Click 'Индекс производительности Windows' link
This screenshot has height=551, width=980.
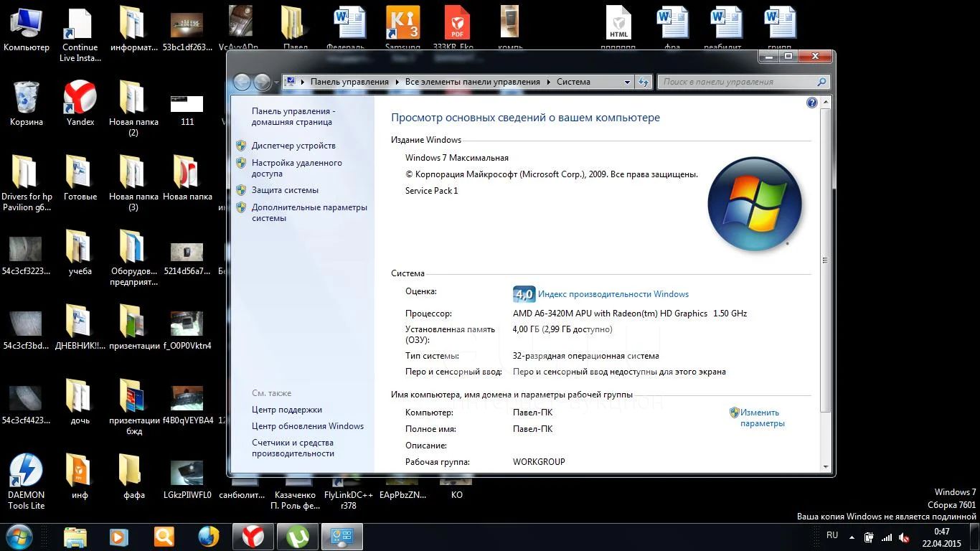pos(613,294)
